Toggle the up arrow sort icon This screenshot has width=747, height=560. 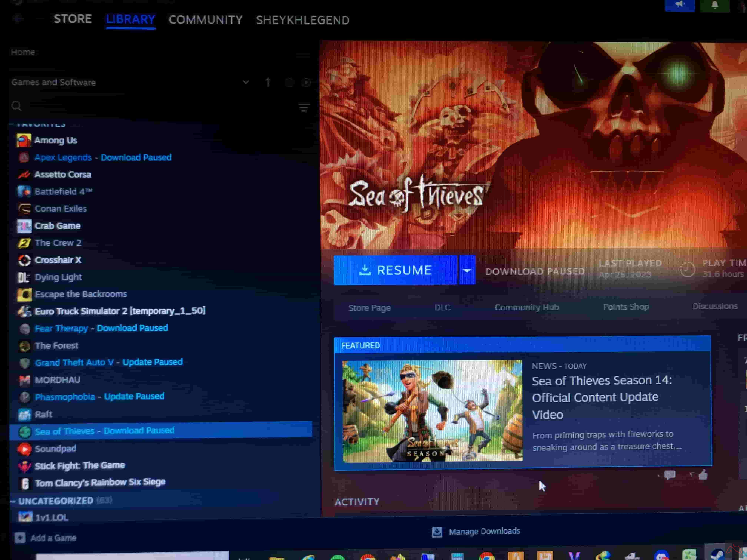click(x=268, y=82)
